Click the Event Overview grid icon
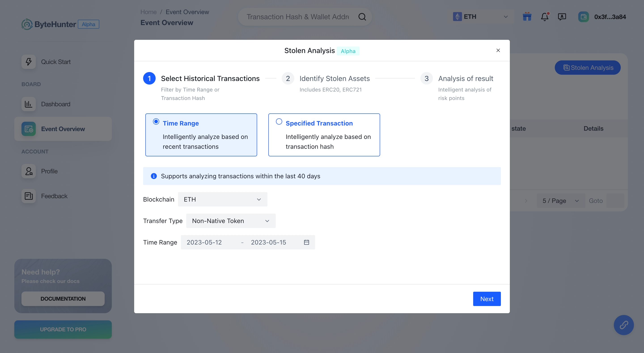644x353 pixels. [28, 129]
